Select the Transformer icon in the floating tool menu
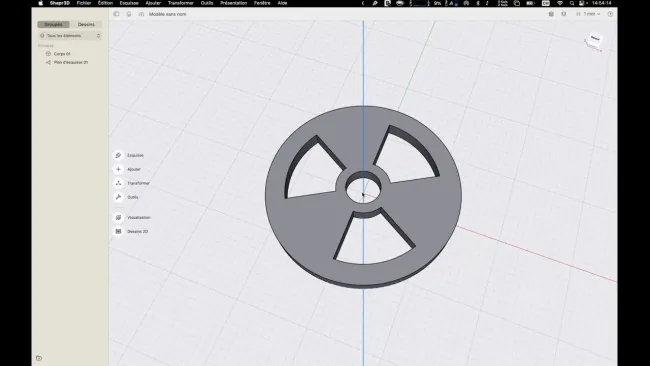The image size is (650, 366). pos(118,183)
